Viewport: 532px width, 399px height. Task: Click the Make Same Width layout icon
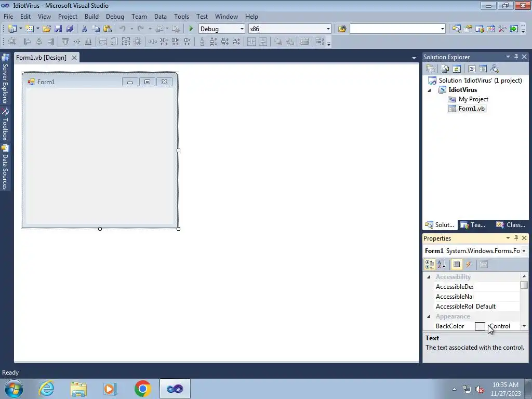(103, 42)
